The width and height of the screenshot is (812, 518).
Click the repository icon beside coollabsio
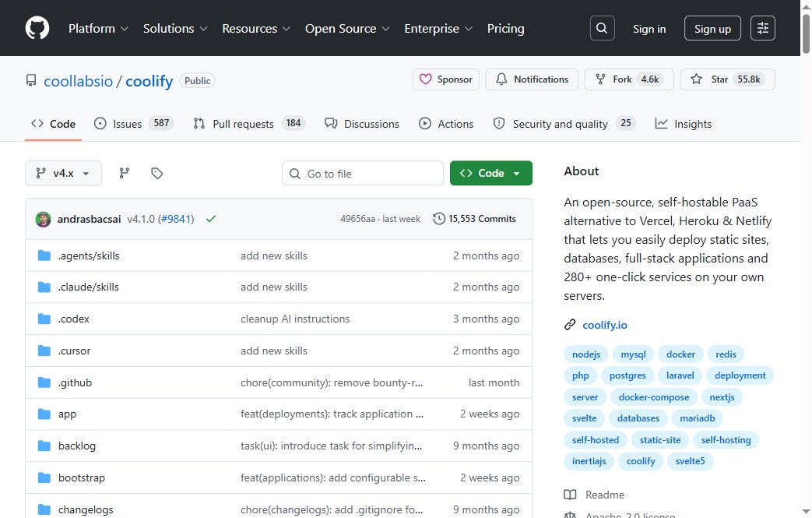click(31, 81)
